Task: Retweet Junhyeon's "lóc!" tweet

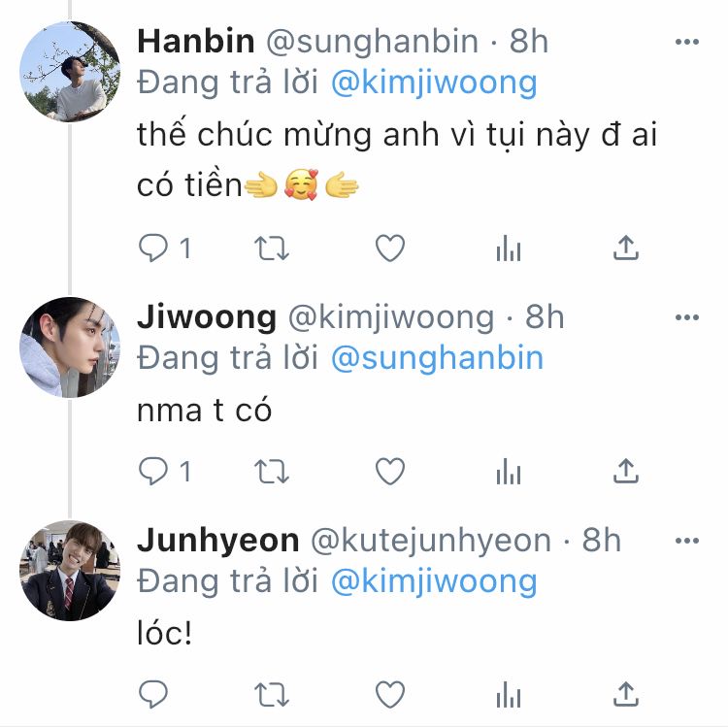Action: pyautogui.click(x=272, y=694)
